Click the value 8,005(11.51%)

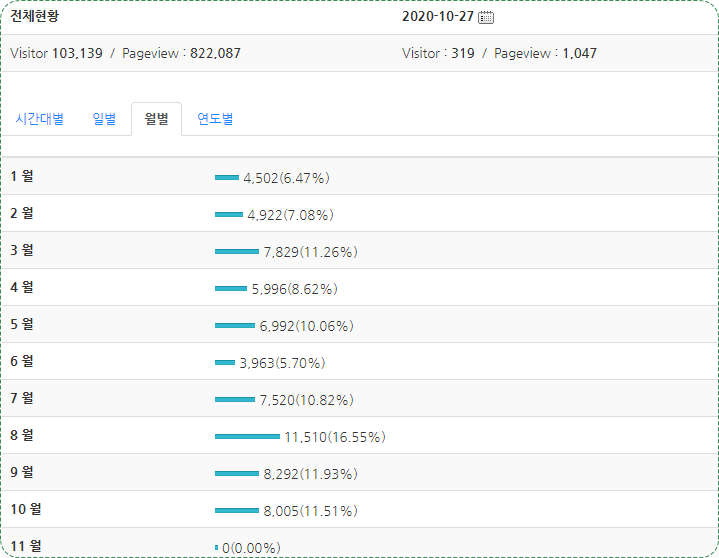(310, 511)
